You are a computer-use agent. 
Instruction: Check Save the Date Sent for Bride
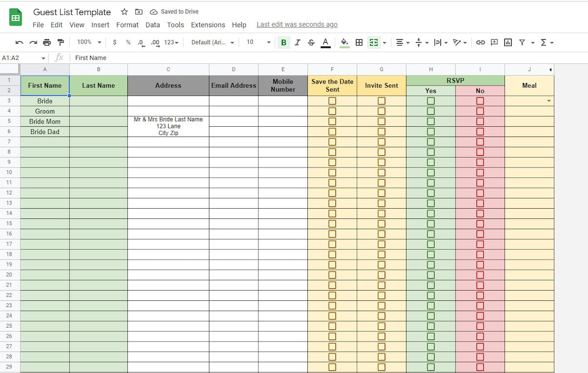(332, 101)
